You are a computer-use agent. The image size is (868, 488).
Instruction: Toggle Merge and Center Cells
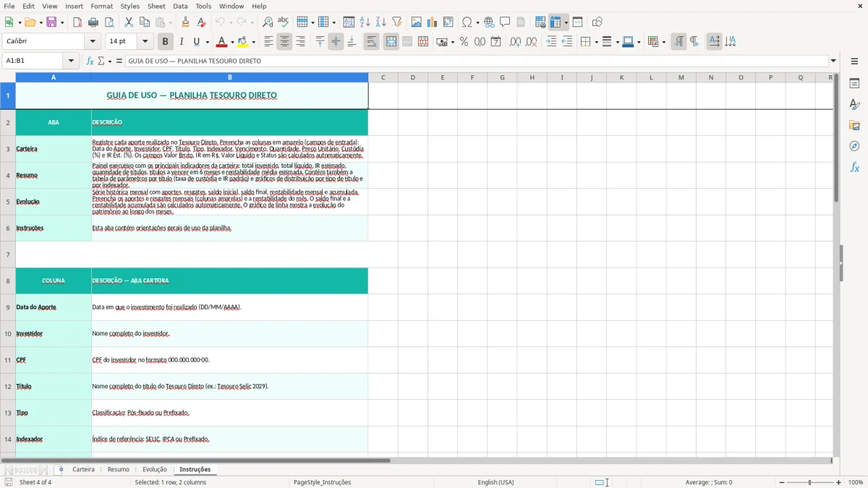pos(391,42)
